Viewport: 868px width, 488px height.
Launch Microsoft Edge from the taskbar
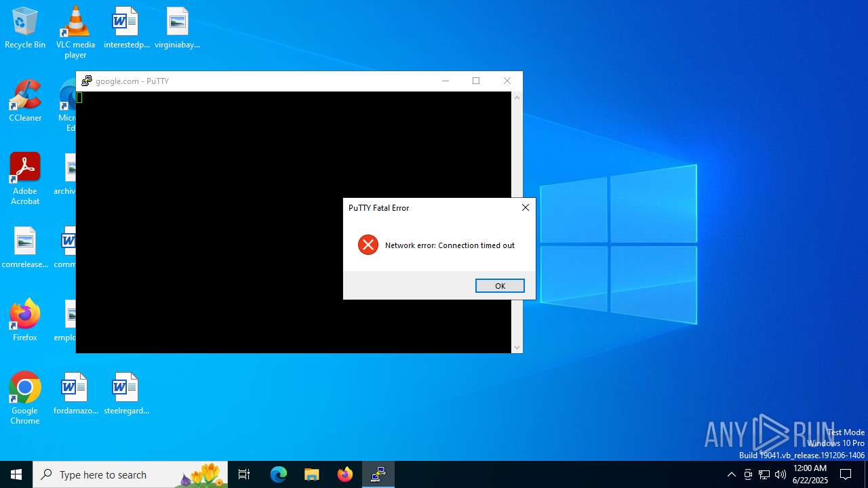pyautogui.click(x=279, y=474)
